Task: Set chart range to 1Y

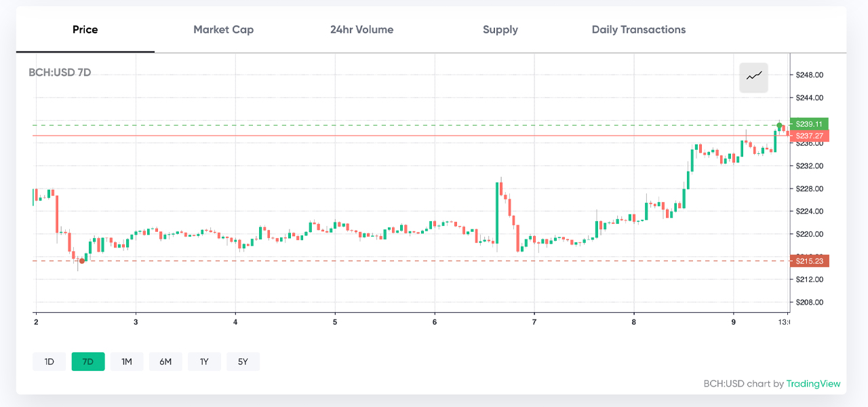Action: pos(204,362)
